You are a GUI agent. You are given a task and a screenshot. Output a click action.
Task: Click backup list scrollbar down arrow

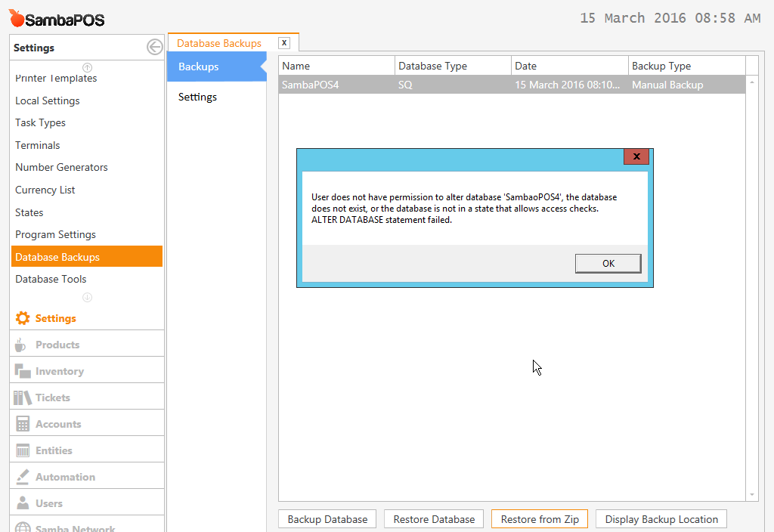tap(752, 494)
